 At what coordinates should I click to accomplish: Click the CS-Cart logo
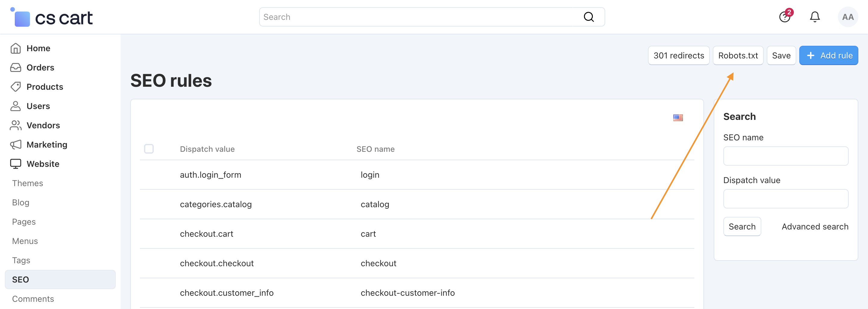pos(52,17)
